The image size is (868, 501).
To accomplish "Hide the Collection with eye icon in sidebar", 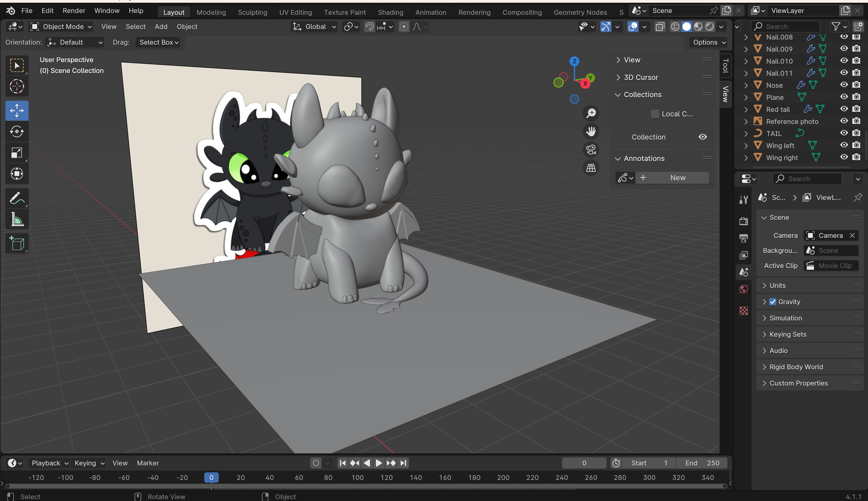I will coord(703,137).
